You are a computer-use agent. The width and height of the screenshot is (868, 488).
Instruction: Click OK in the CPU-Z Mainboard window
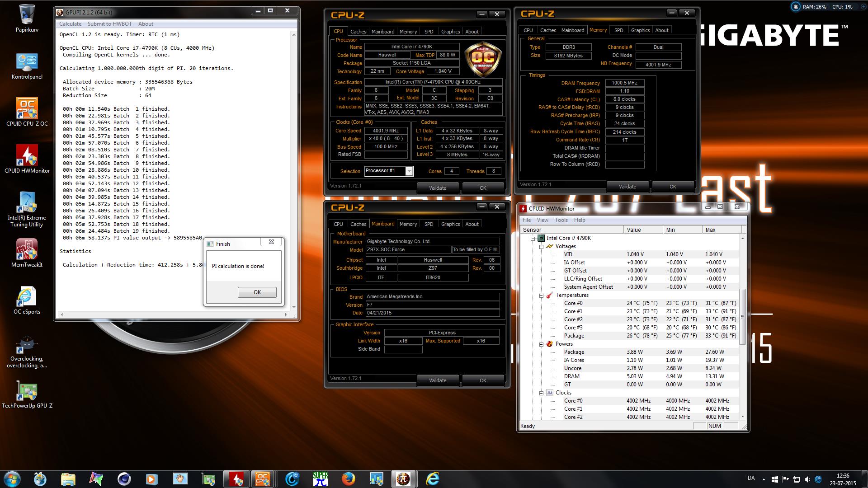point(483,380)
